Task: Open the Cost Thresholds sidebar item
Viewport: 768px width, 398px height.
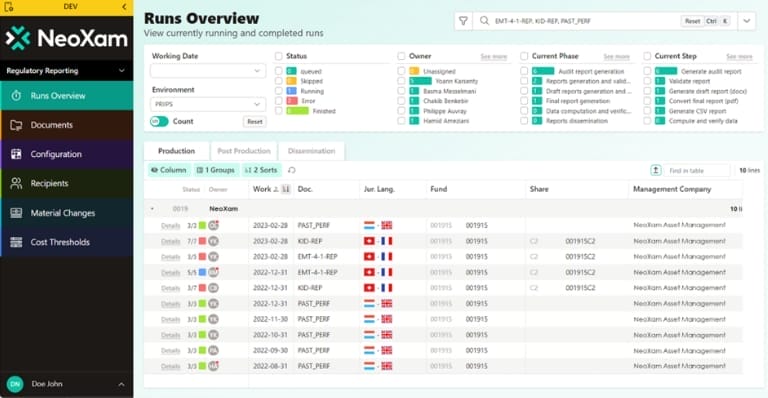Action: click(x=67, y=242)
